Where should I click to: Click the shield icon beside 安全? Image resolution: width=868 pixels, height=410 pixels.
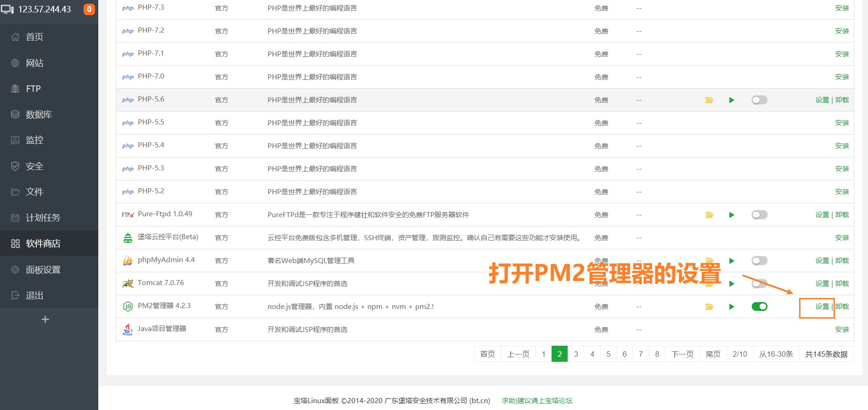15,166
